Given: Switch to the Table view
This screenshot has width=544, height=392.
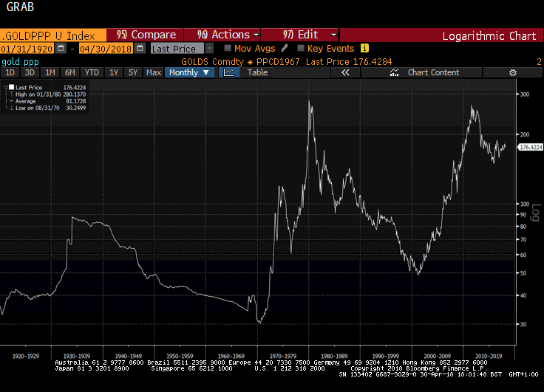Looking at the screenshot, I should (x=257, y=72).
